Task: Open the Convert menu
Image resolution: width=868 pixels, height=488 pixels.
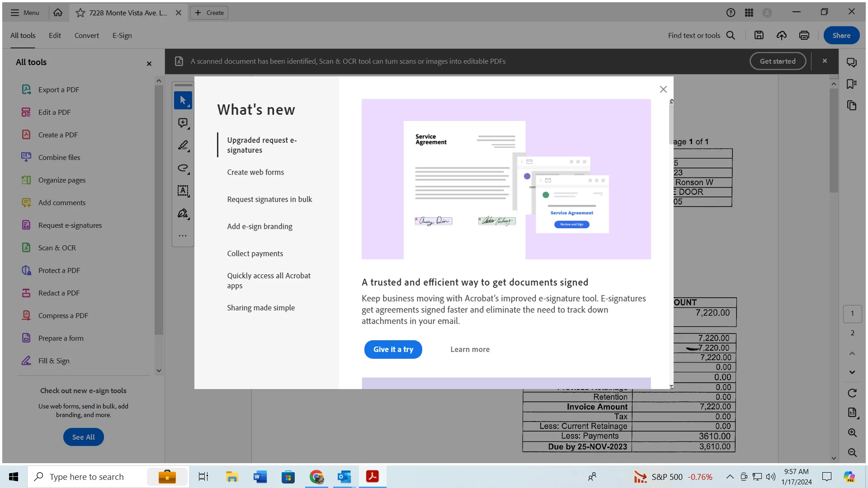Action: click(x=86, y=35)
